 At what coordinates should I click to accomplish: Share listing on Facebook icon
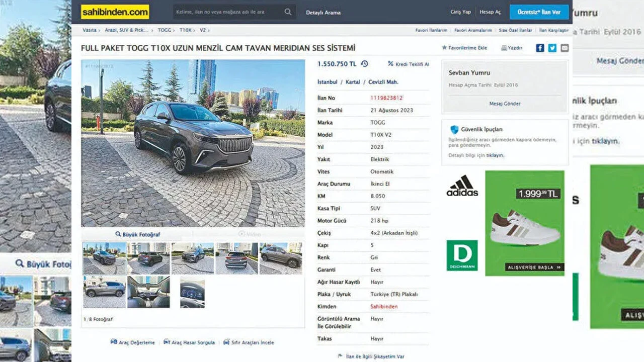[x=540, y=48]
